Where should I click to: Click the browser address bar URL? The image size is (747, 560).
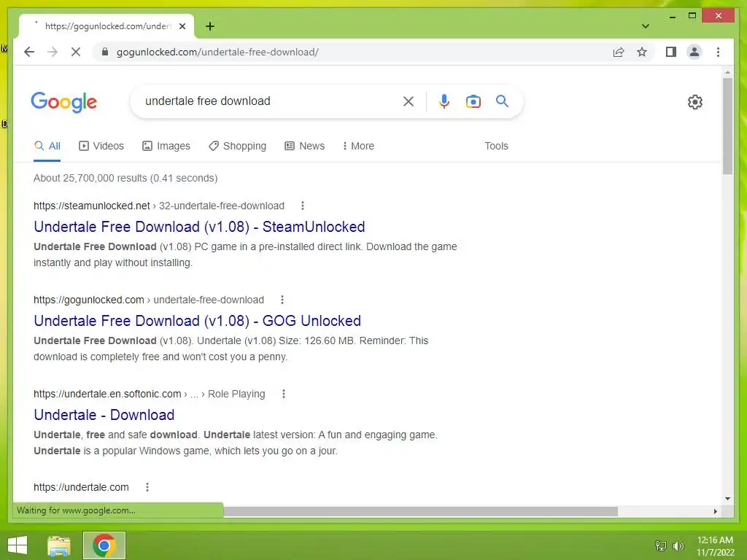217,52
